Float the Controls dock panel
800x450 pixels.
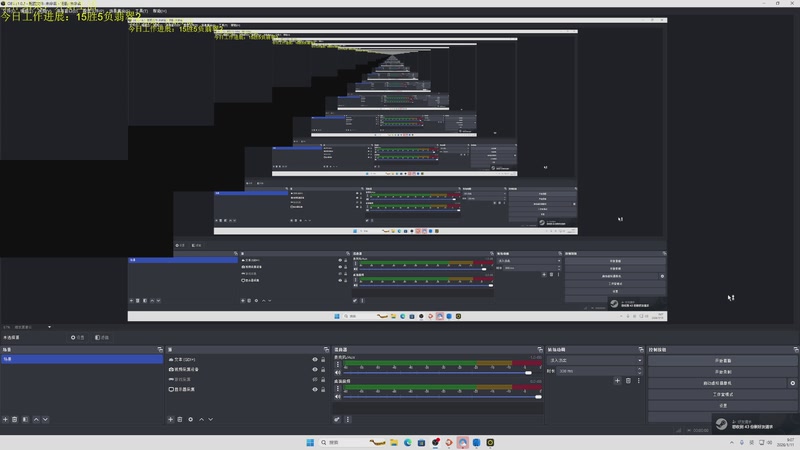[x=796, y=349]
